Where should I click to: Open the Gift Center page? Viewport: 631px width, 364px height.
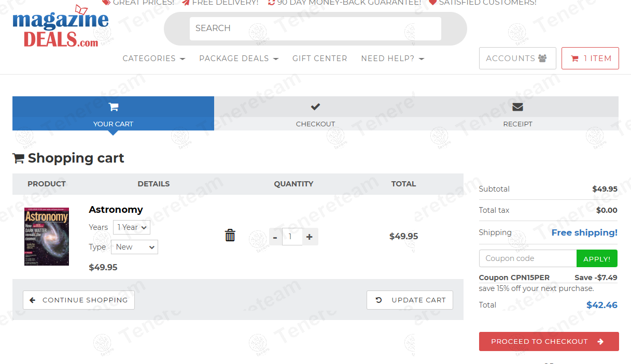click(319, 59)
